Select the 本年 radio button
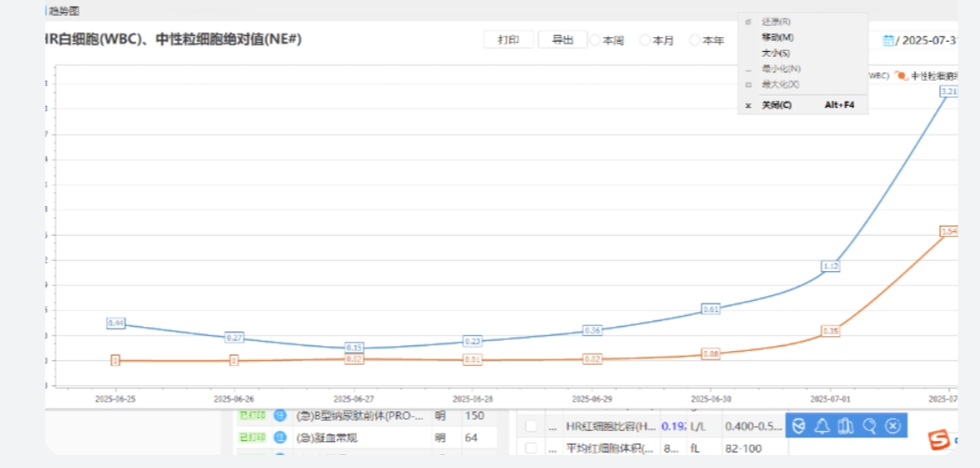980x468 pixels. pyautogui.click(x=694, y=41)
